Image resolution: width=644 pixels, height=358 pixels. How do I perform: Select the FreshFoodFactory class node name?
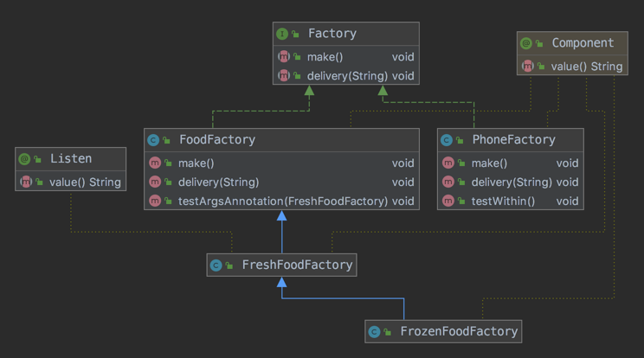point(297,265)
